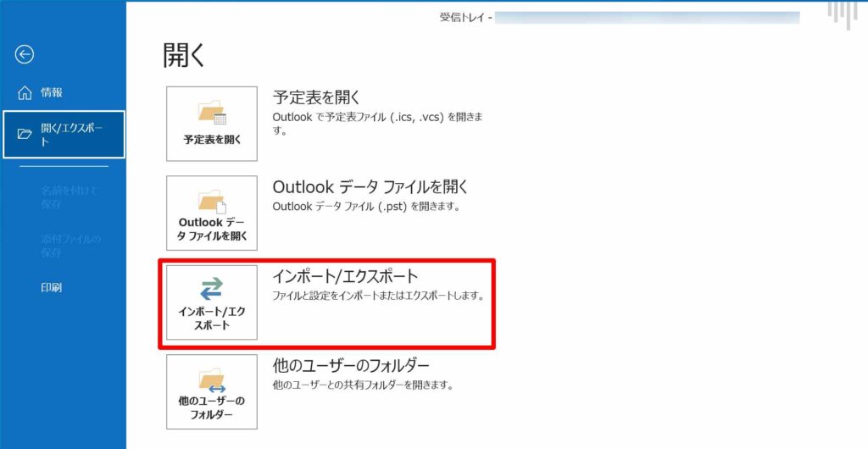
Task: Select the grayed-out 名前を付けて保存 menu item
Action: point(70,197)
